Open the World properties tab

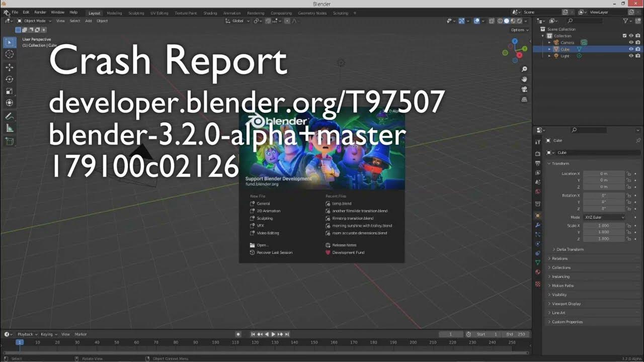click(x=538, y=192)
